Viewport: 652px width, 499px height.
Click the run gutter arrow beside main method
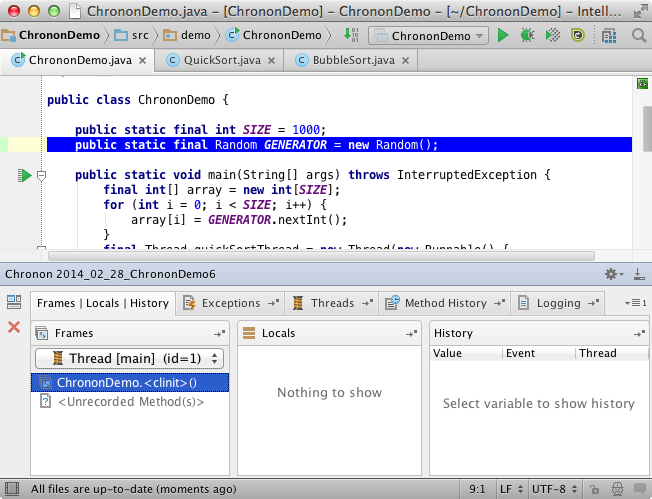point(25,175)
